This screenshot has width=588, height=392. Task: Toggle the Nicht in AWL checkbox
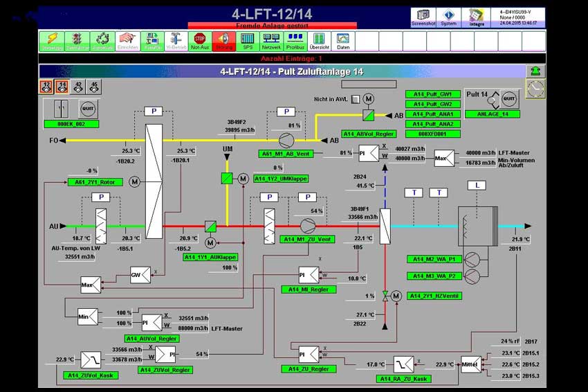click(x=356, y=99)
